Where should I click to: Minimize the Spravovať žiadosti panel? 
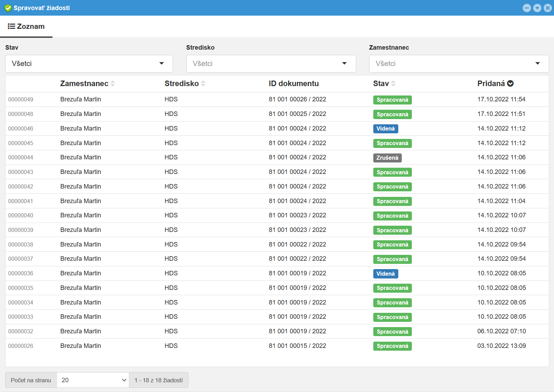527,8
